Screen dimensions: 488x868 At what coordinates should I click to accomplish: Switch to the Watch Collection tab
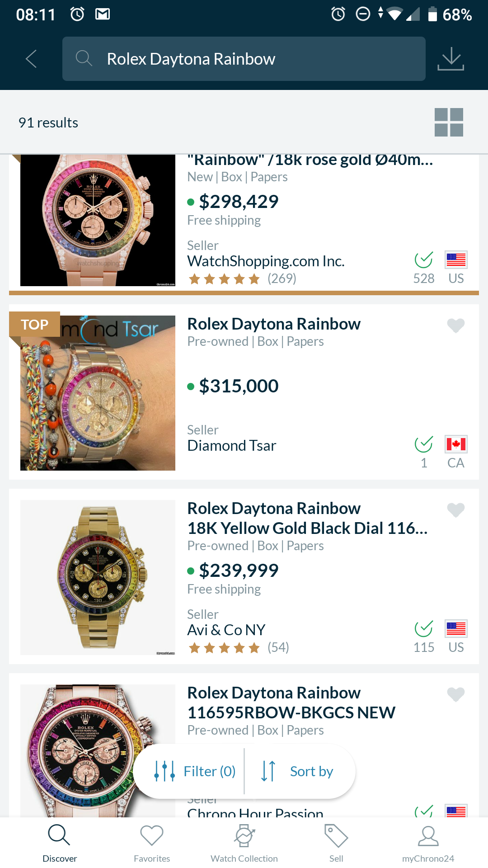click(244, 843)
